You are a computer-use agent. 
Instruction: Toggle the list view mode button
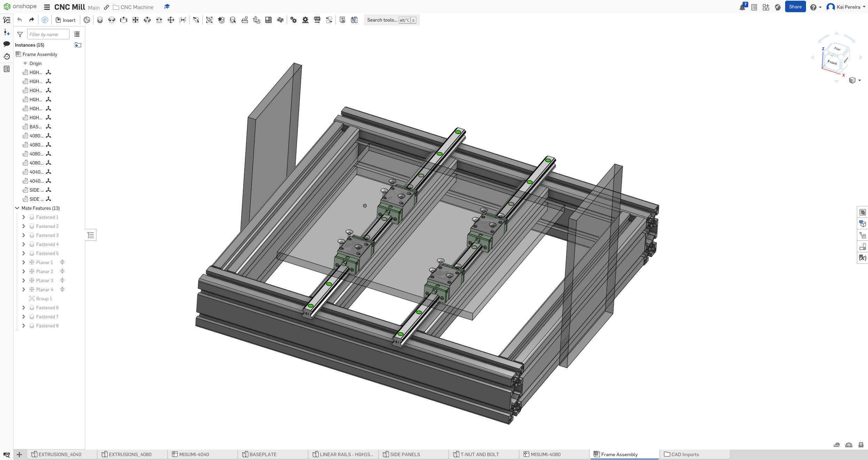pos(77,34)
